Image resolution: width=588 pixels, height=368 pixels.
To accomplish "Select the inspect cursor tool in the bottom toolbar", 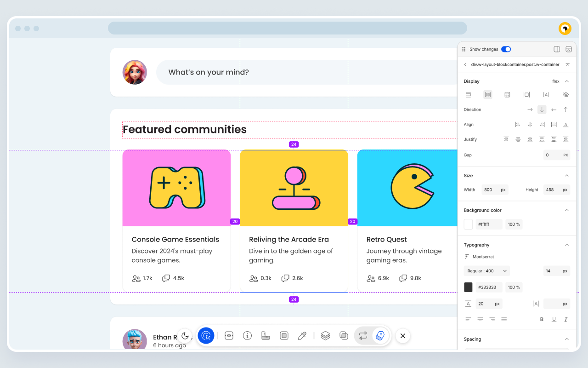I will pos(206,336).
